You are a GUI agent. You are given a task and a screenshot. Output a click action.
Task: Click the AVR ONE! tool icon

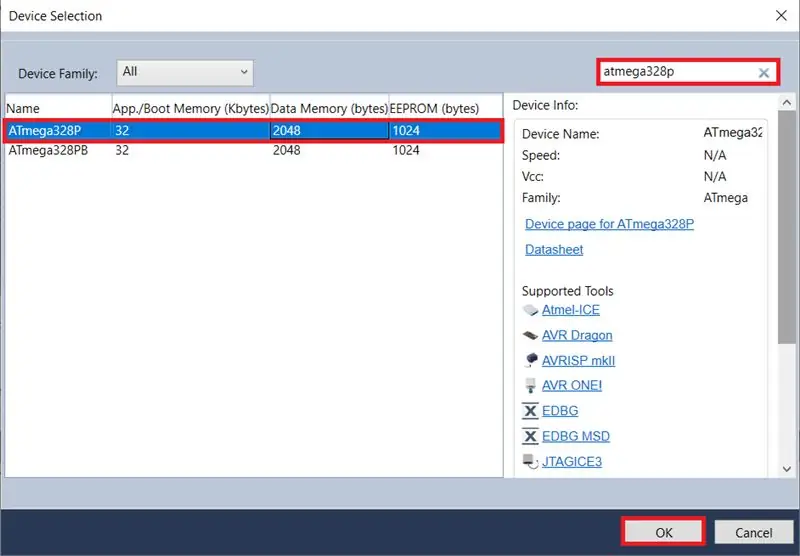(531, 386)
